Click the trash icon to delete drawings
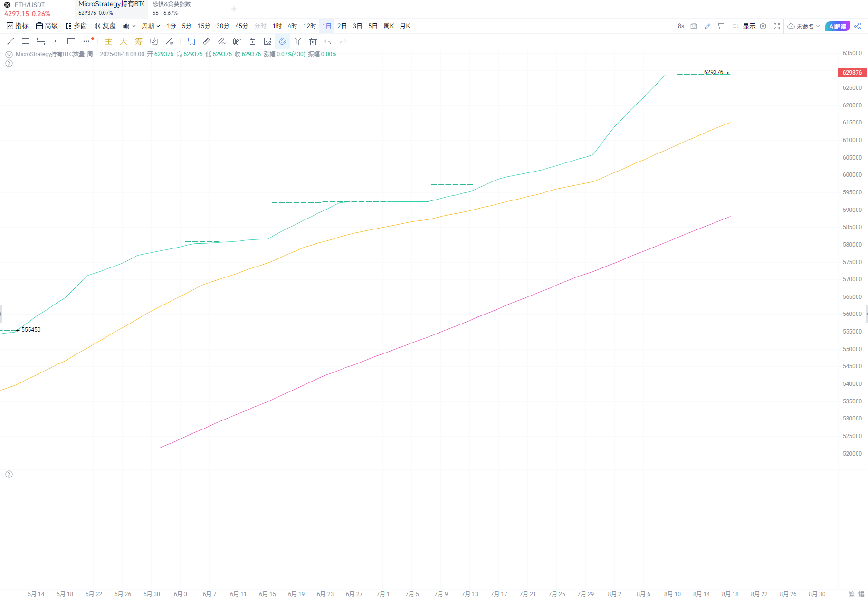This screenshot has width=868, height=601. [x=313, y=41]
